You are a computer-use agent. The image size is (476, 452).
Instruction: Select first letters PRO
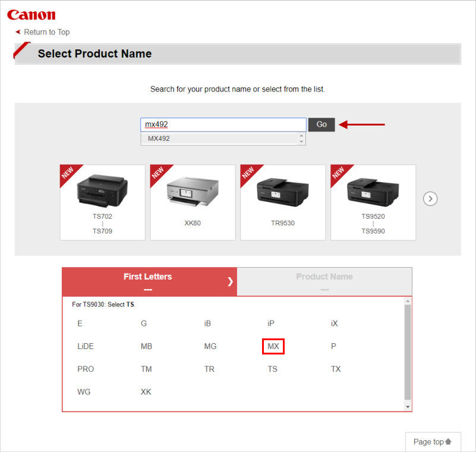86,369
